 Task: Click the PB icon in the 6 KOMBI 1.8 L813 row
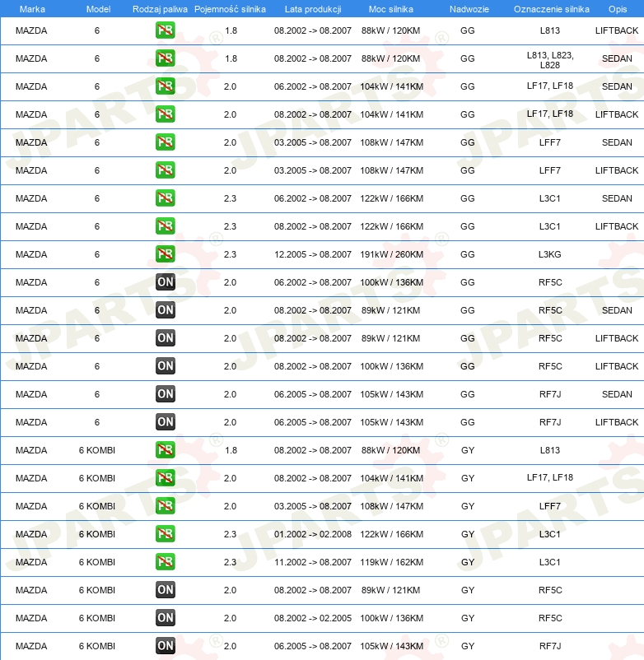click(x=165, y=450)
